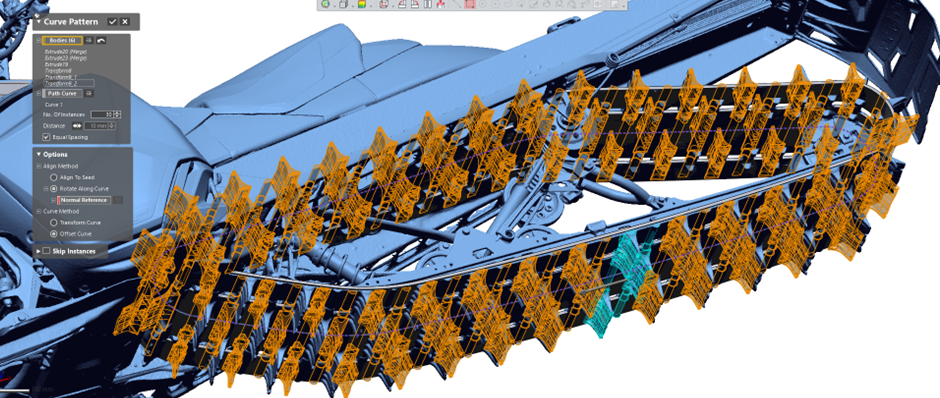The image size is (940, 398).
Task: Select the line selection tool in toolbar
Action: 457,4
